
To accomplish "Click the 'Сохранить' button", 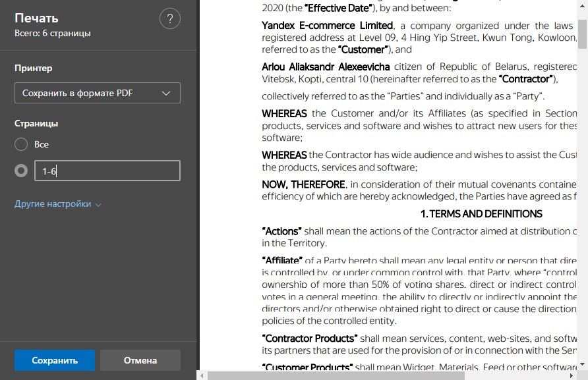I will pos(55,360).
